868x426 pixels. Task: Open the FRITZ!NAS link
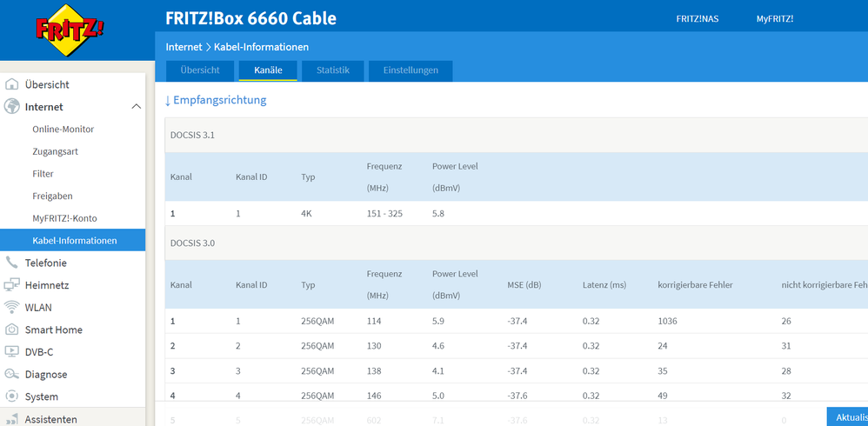698,18
